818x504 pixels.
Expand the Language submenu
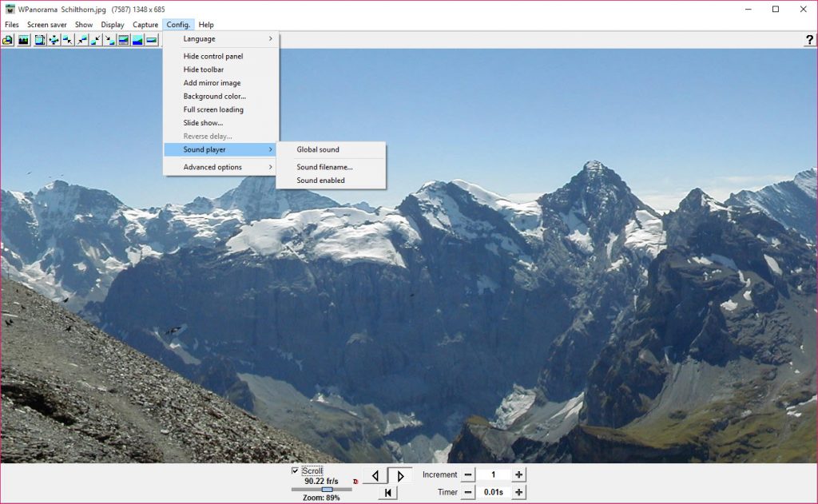(221, 38)
